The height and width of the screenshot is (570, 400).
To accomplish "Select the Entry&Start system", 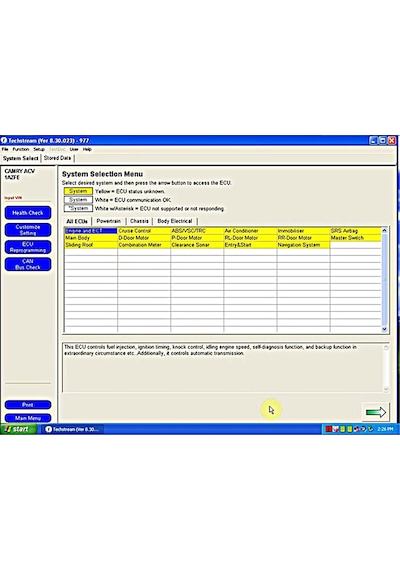I will tap(250, 245).
